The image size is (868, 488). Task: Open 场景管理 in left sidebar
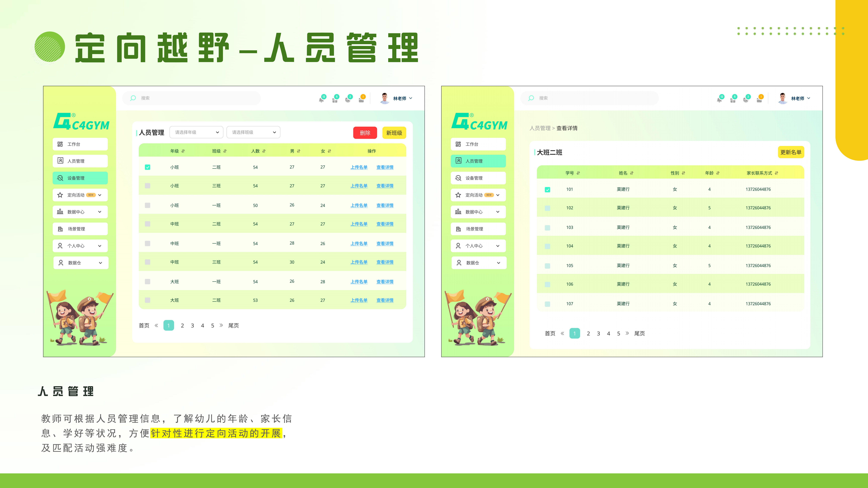click(x=80, y=229)
